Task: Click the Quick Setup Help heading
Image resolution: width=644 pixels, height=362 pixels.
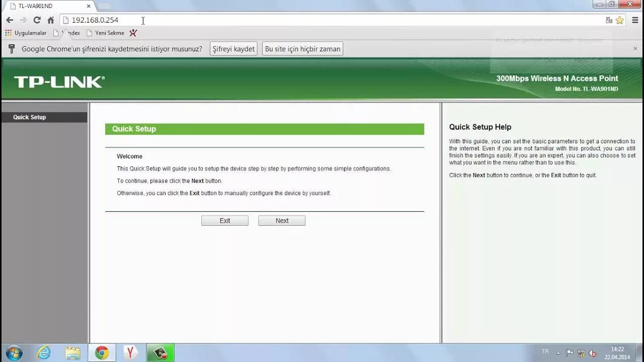Action: pyautogui.click(x=480, y=127)
